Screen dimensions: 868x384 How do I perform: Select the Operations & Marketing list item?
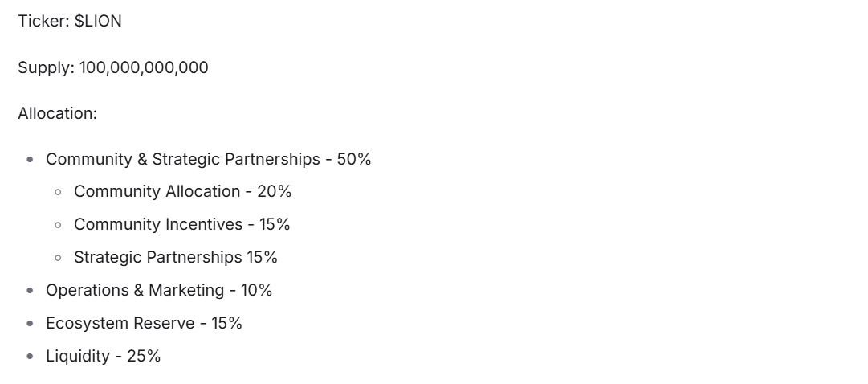coord(135,290)
